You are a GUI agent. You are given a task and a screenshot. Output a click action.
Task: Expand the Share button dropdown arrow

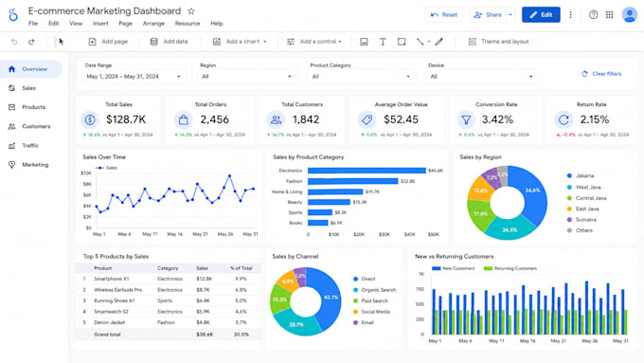(x=510, y=15)
